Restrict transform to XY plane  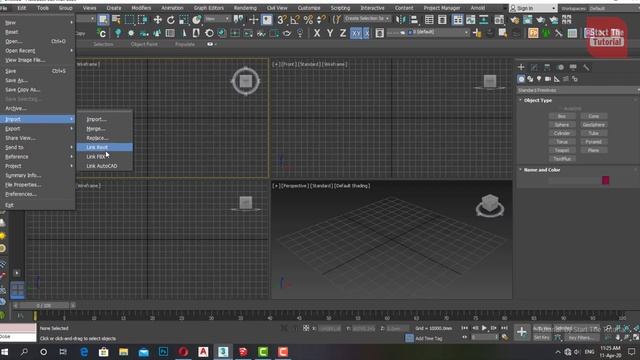click(356, 33)
